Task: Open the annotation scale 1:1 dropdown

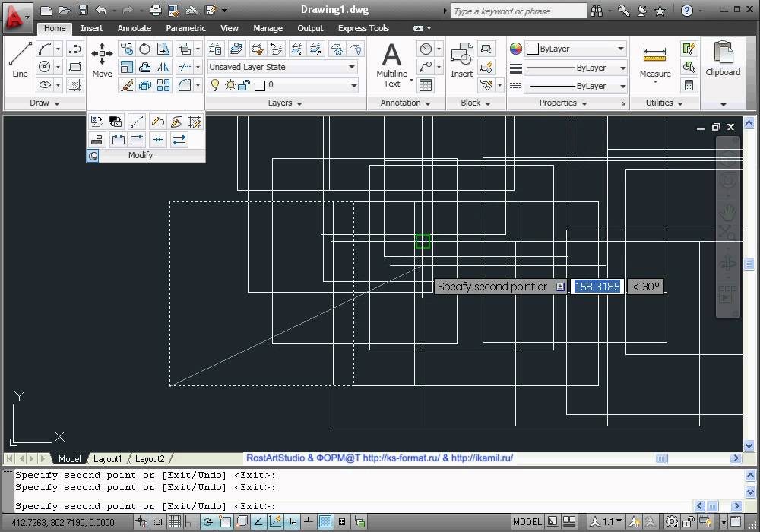Action: click(613, 521)
